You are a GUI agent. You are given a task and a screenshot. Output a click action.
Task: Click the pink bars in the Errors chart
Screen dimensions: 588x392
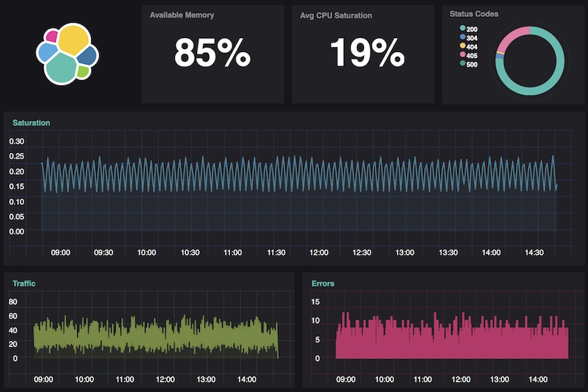[x=452, y=341]
